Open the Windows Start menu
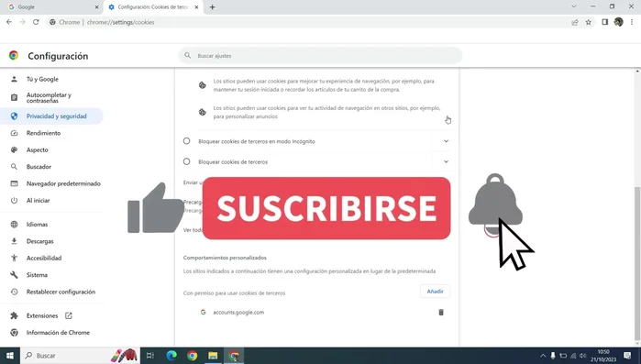The width and height of the screenshot is (641, 364). [10, 356]
